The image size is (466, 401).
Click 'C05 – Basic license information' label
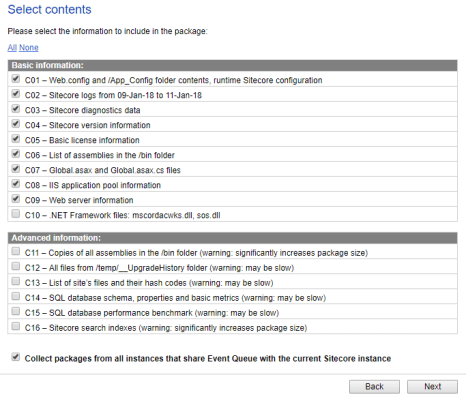tap(82, 140)
